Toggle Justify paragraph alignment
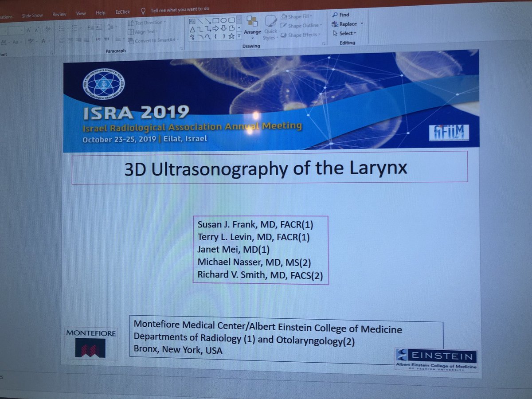This screenshot has height=399, width=532. tap(86, 40)
